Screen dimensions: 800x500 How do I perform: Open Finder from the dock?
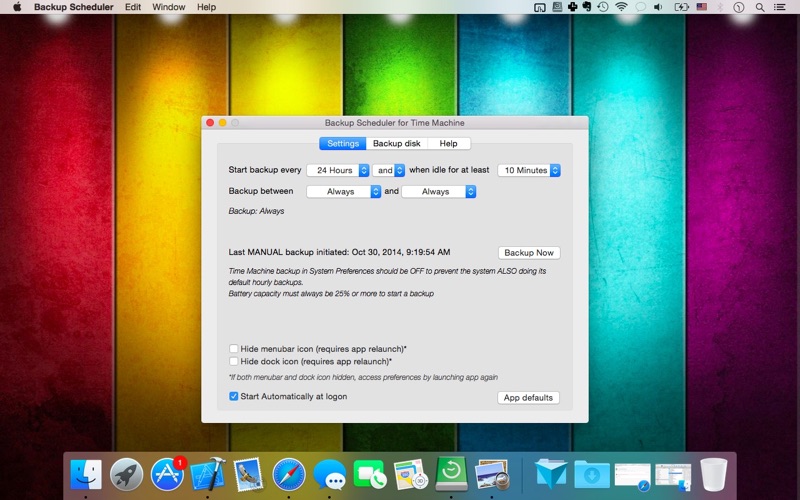(86, 474)
